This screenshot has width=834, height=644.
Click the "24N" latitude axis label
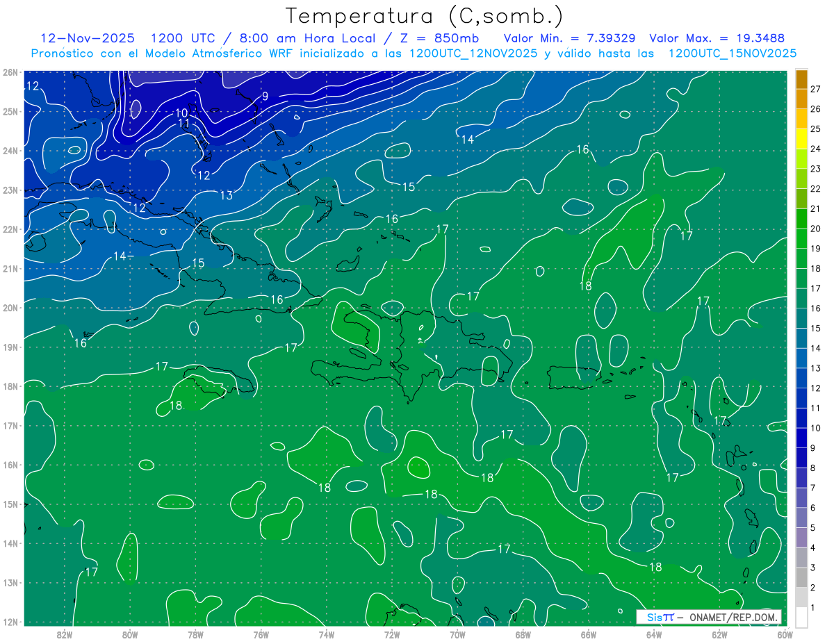pos(10,151)
